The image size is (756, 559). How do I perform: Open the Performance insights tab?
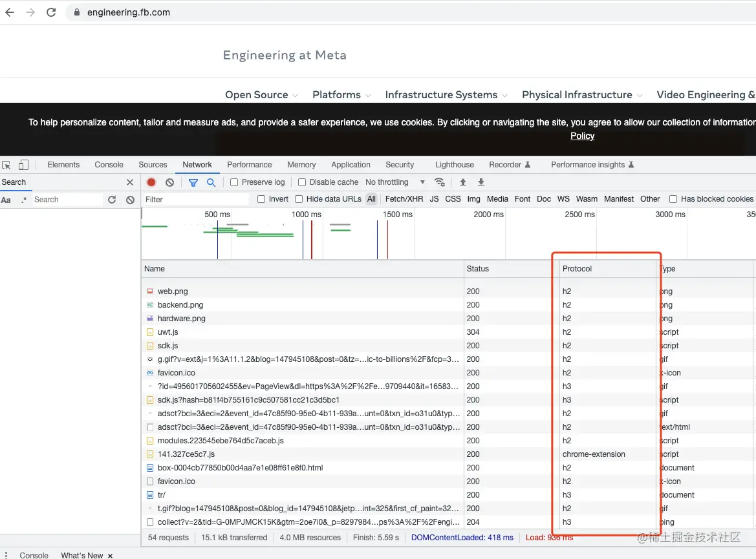coord(592,165)
